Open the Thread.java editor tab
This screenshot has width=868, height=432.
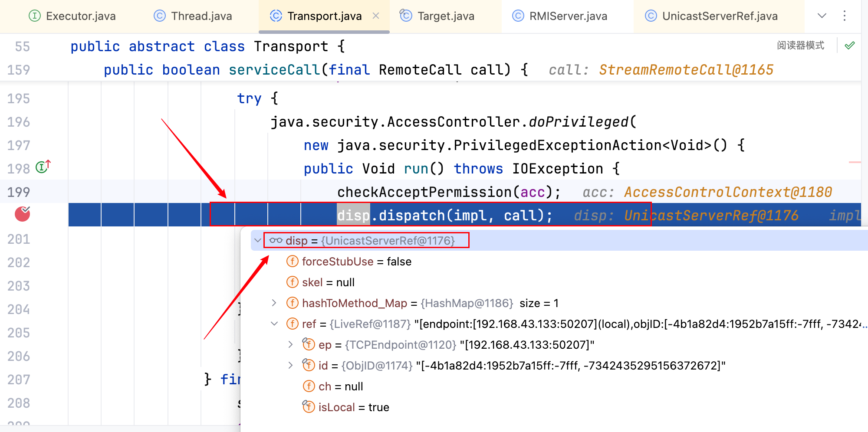[x=193, y=16]
